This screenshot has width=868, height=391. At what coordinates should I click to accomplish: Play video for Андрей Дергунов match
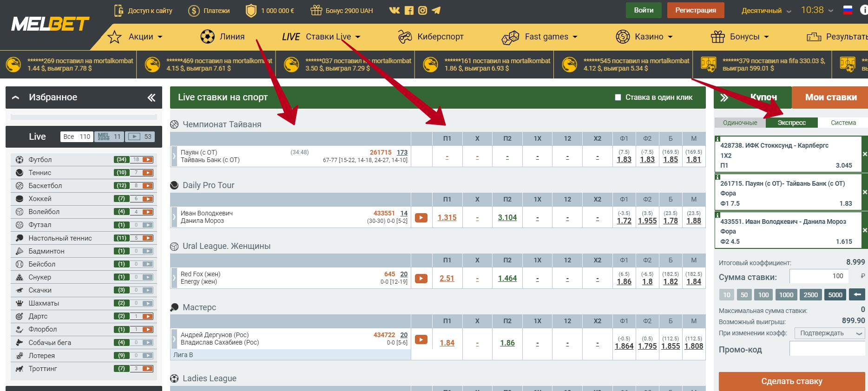point(421,339)
